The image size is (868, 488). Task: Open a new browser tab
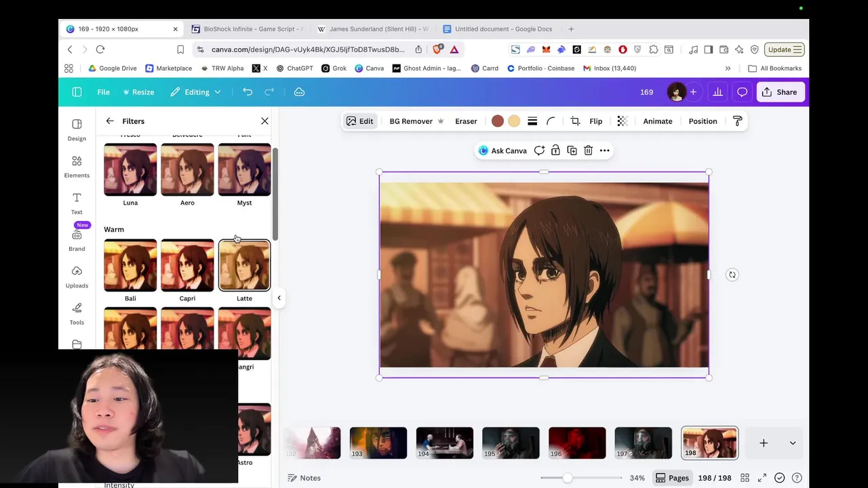[x=571, y=29]
